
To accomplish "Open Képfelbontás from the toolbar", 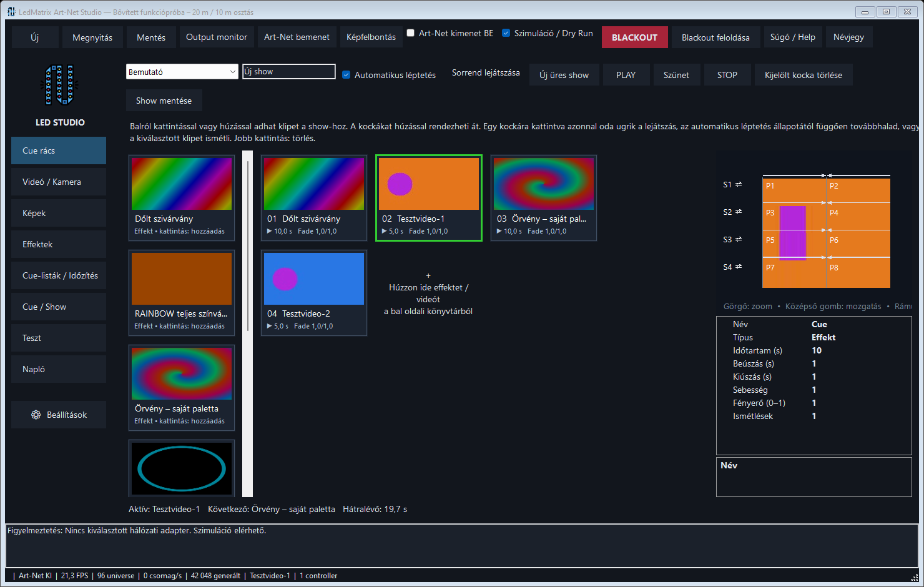I will 371,37.
